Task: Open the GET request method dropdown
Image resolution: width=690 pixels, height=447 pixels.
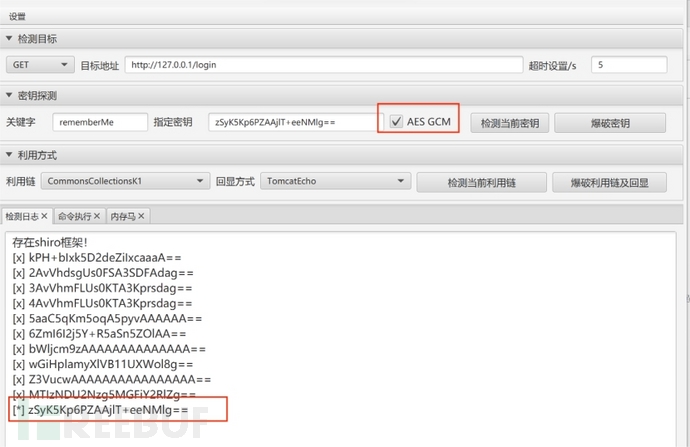Action: 40,65
